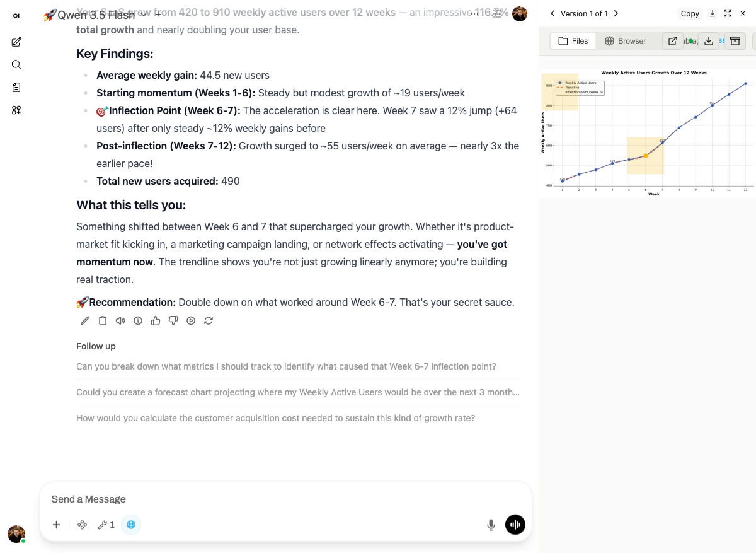Record a voice message with the microphone
The width and height of the screenshot is (756, 553).
[491, 524]
